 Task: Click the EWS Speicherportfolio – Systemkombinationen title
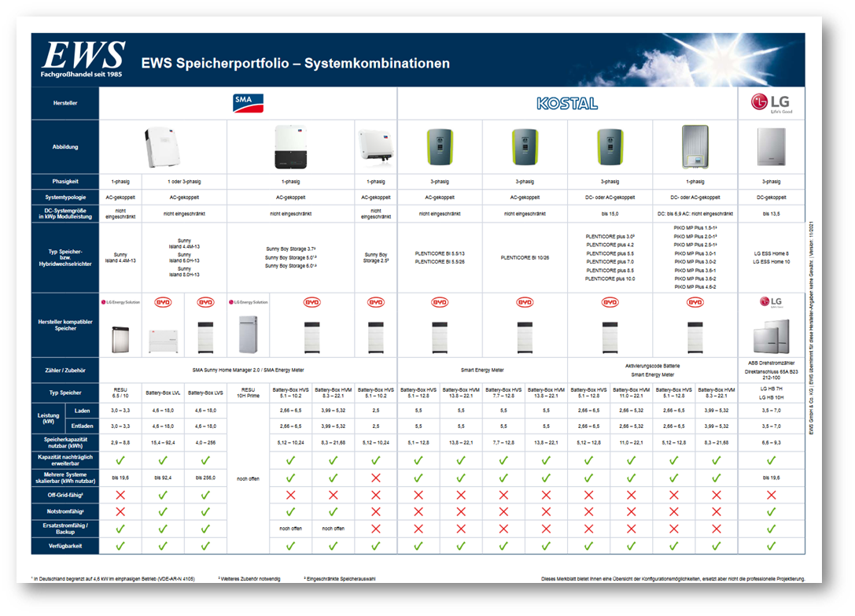click(x=295, y=63)
